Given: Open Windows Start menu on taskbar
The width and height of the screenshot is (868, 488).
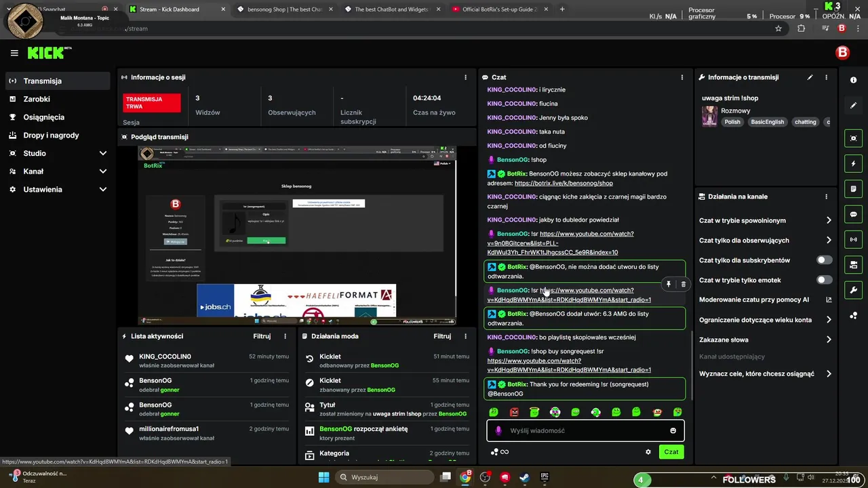Looking at the screenshot, I should click(323, 477).
